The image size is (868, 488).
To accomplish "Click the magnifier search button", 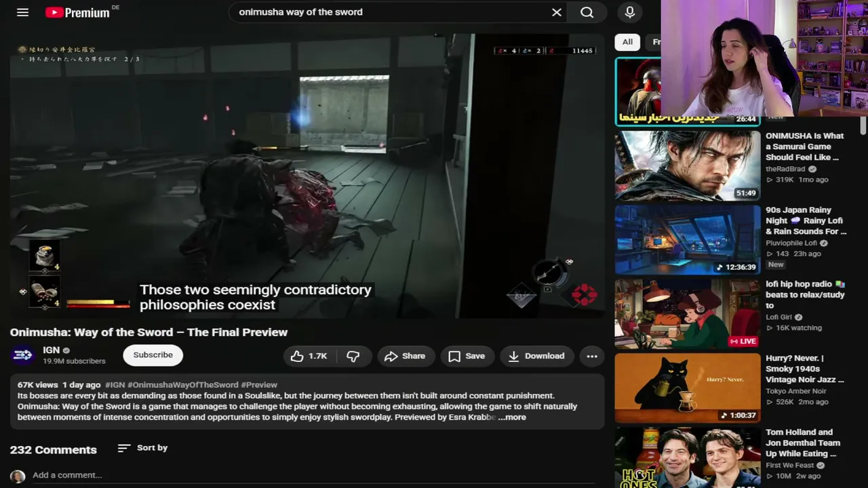I will click(x=587, y=12).
